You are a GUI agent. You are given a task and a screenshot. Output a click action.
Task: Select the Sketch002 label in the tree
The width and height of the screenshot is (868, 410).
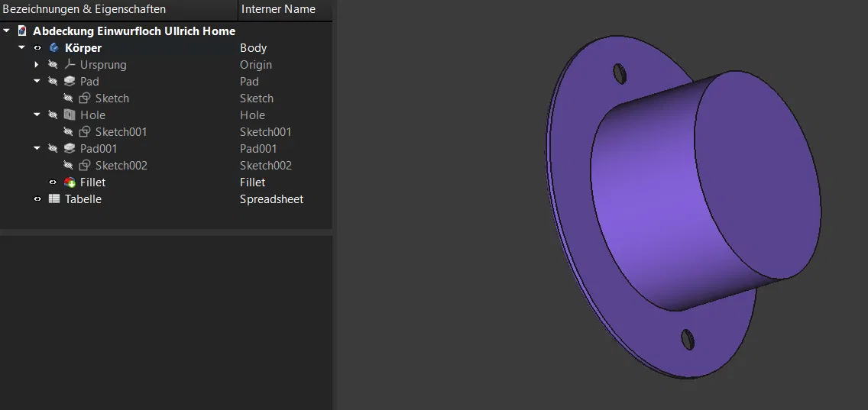click(x=121, y=166)
